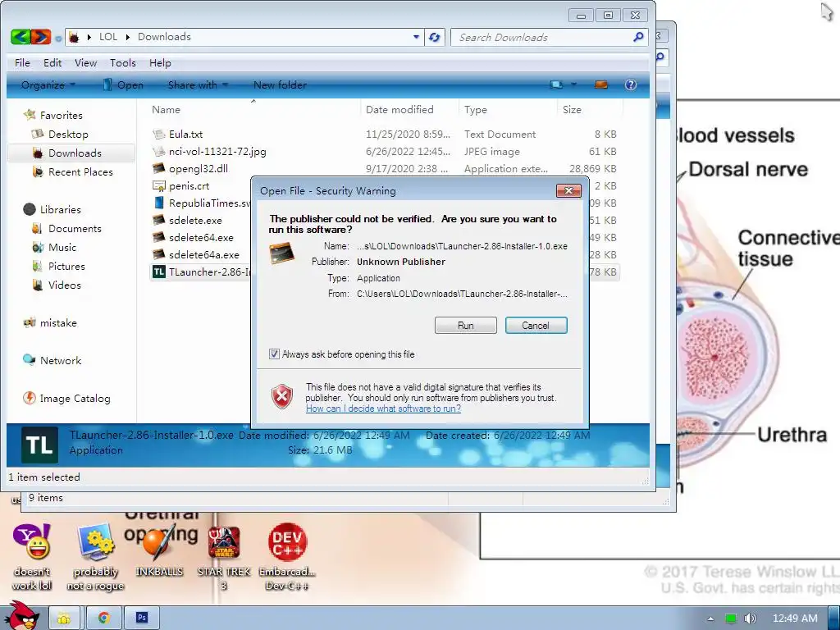Click the help question mark icon
Image resolution: width=840 pixels, height=630 pixels.
pos(631,84)
